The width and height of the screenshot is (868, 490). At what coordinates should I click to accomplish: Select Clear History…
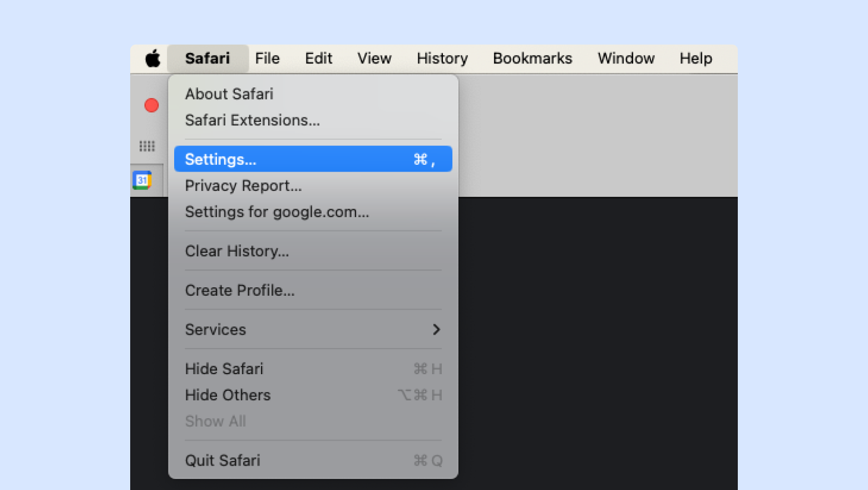236,251
